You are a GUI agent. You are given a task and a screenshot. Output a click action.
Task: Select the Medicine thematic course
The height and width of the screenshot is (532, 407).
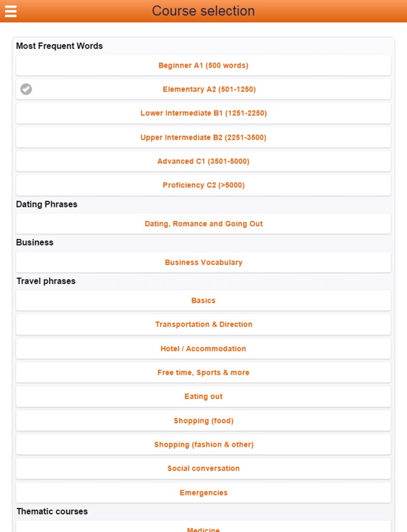[203, 528]
